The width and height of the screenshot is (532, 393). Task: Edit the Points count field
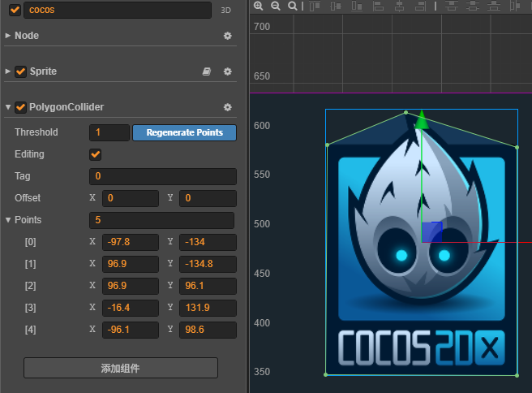161,220
